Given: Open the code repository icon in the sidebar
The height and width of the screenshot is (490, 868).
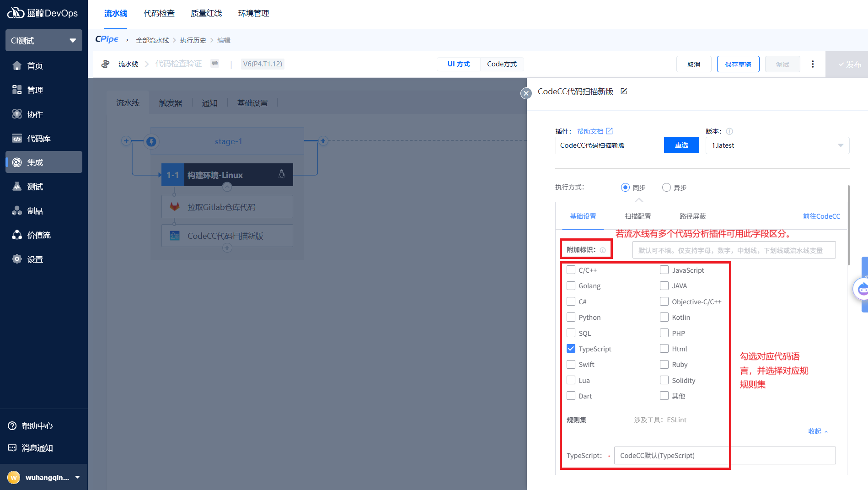Looking at the screenshot, I should (x=17, y=139).
